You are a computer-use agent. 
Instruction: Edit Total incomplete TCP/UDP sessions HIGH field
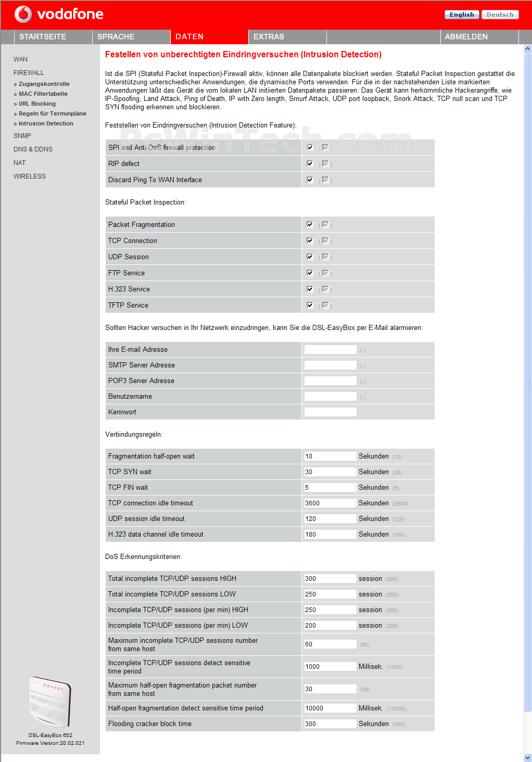click(x=331, y=579)
